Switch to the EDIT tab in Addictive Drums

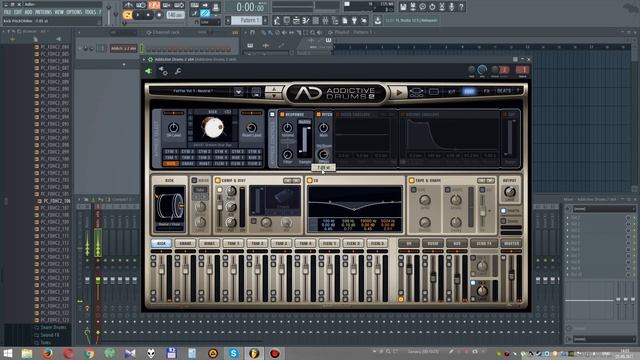tap(469, 91)
